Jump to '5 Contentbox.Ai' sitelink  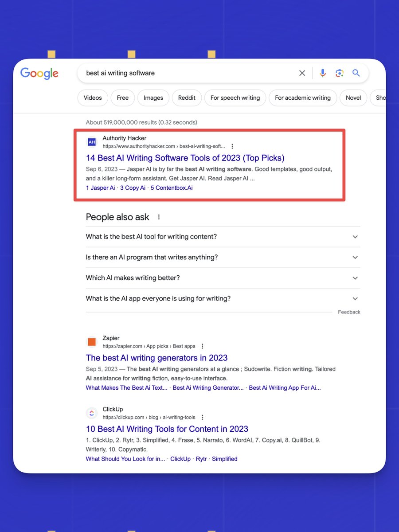point(172,188)
